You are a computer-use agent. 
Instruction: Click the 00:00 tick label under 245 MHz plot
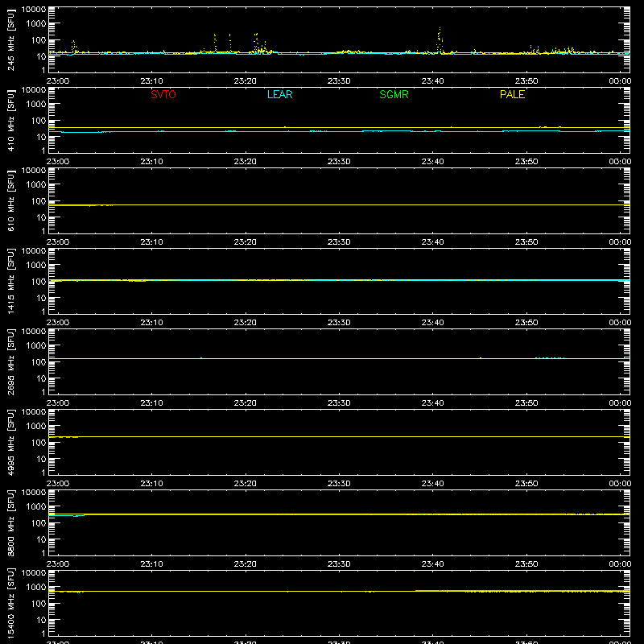tap(620, 81)
